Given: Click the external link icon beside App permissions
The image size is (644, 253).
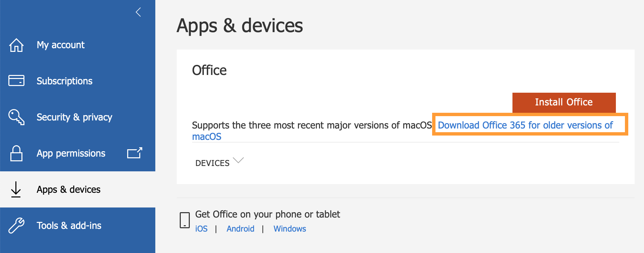Looking at the screenshot, I should pyautogui.click(x=135, y=153).
